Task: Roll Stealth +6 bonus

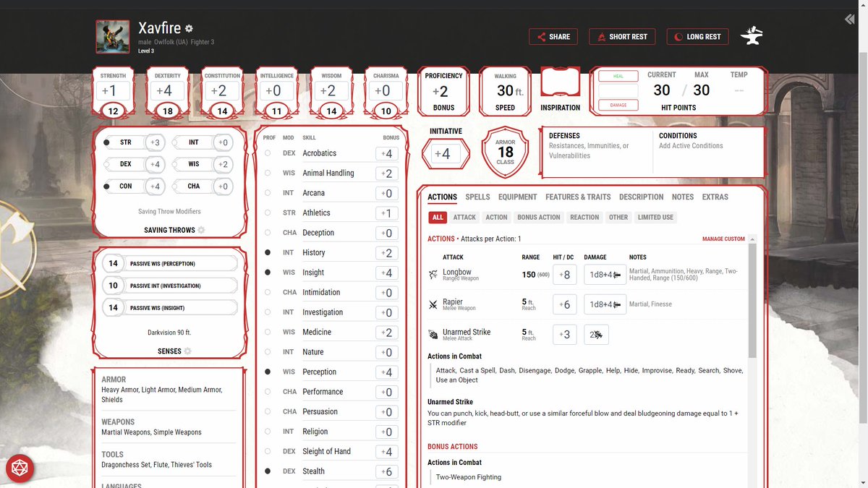Action: point(388,471)
